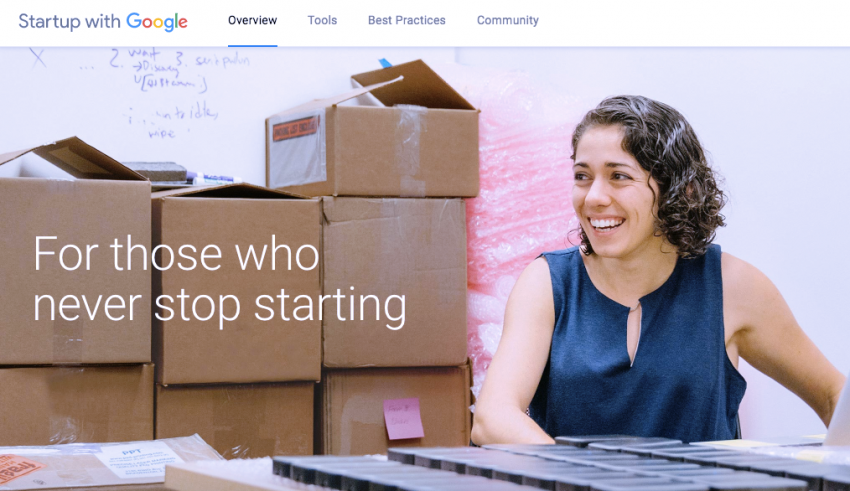Viewport: 850px width, 491px height.
Task: Open the Best Practices tab
Action: [407, 21]
